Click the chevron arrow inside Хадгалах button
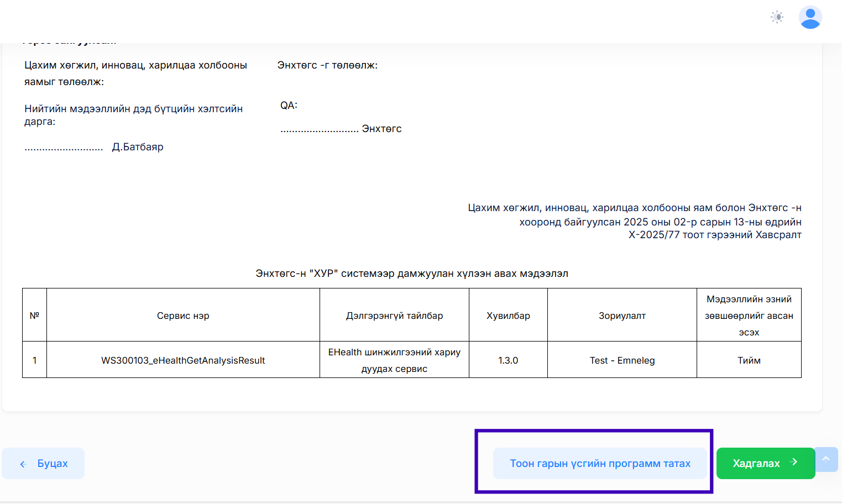 [794, 462]
